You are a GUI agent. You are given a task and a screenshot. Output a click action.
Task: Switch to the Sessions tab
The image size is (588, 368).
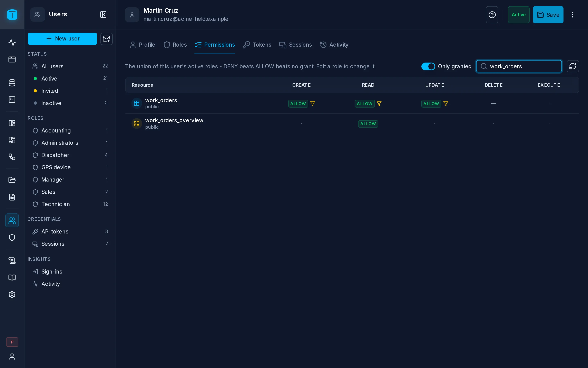click(295, 45)
